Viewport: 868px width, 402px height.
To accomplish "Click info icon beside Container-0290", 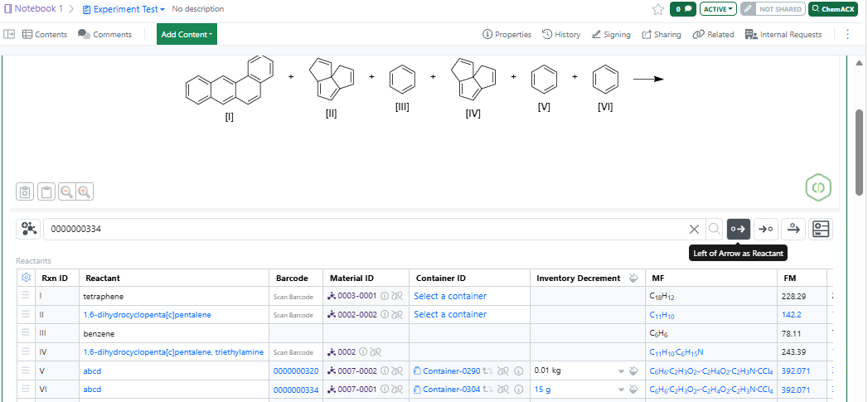I will pos(518,371).
